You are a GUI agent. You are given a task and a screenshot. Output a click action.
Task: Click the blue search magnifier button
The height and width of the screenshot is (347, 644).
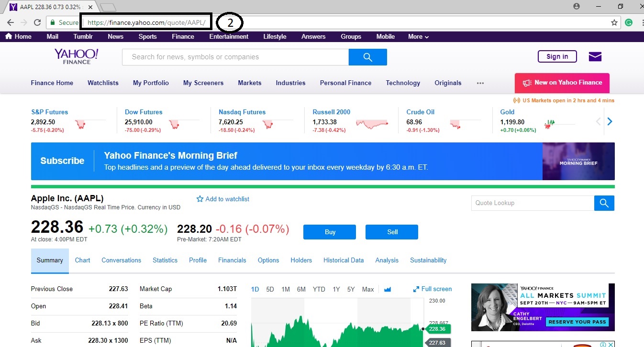coord(367,57)
